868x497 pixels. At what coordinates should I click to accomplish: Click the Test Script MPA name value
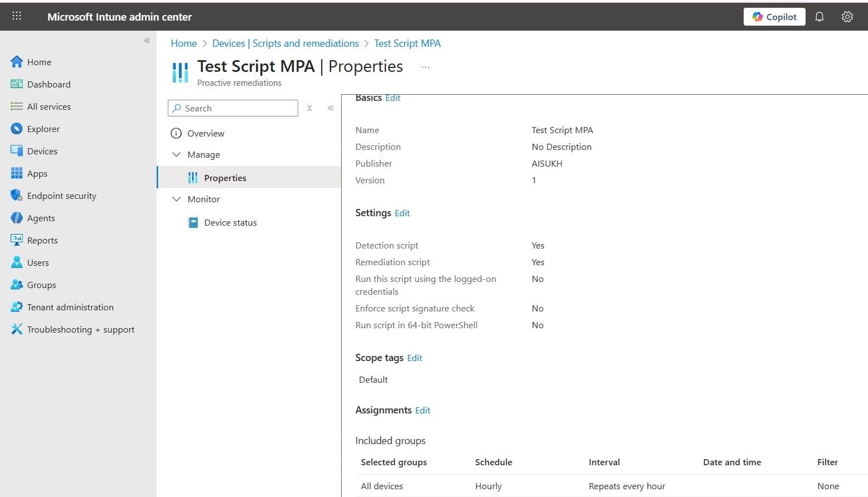click(x=562, y=130)
